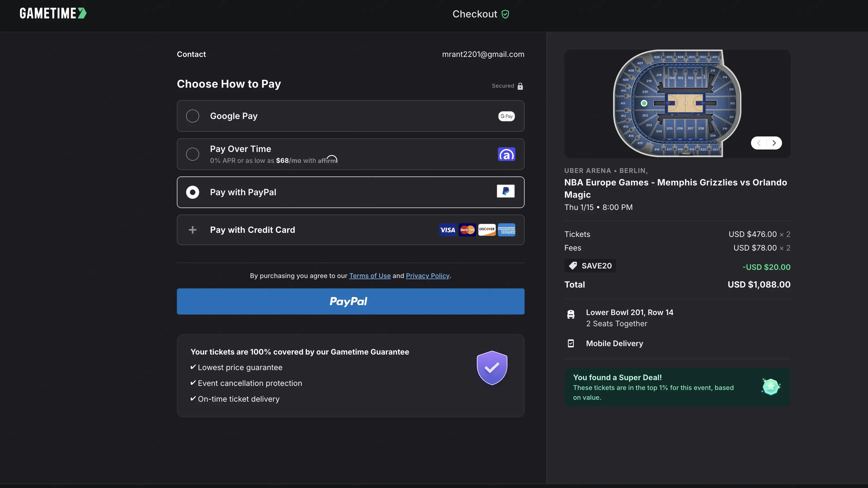
Task: Click the Gametime Guarantee shield badge
Action: click(x=492, y=368)
